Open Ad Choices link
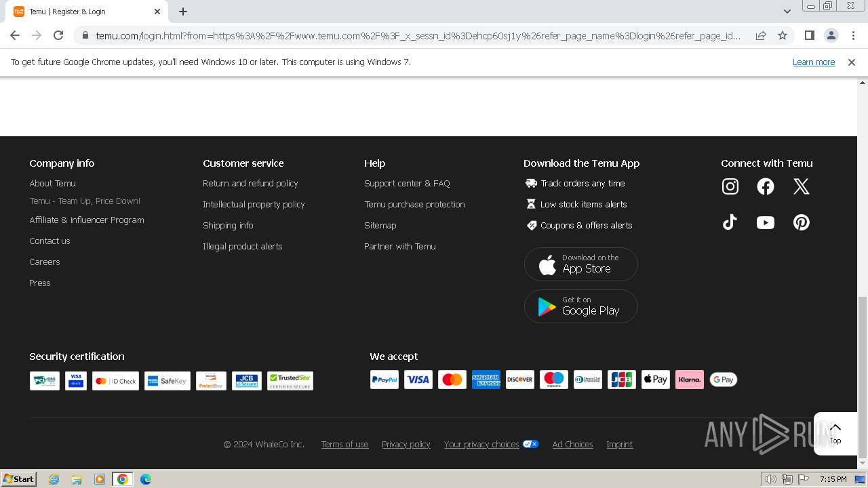This screenshot has height=488, width=868. point(572,444)
